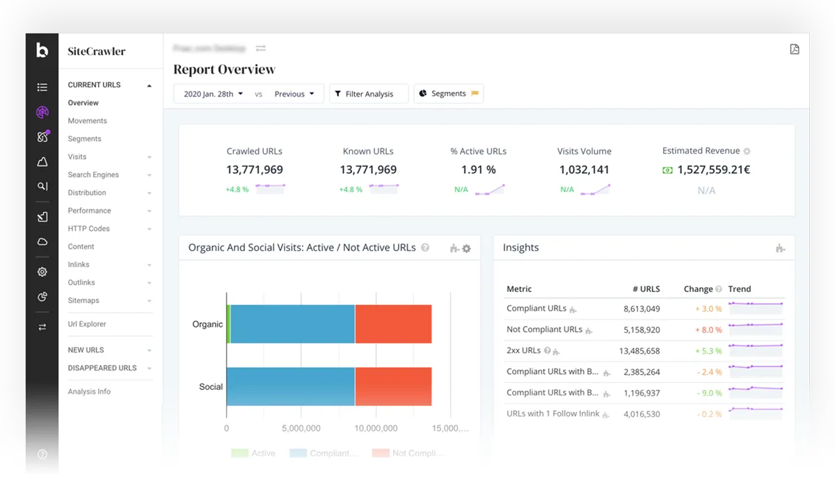Image resolution: width=835 pixels, height=504 pixels.
Task: Expand the HTTP Codes submenu
Action: click(150, 229)
